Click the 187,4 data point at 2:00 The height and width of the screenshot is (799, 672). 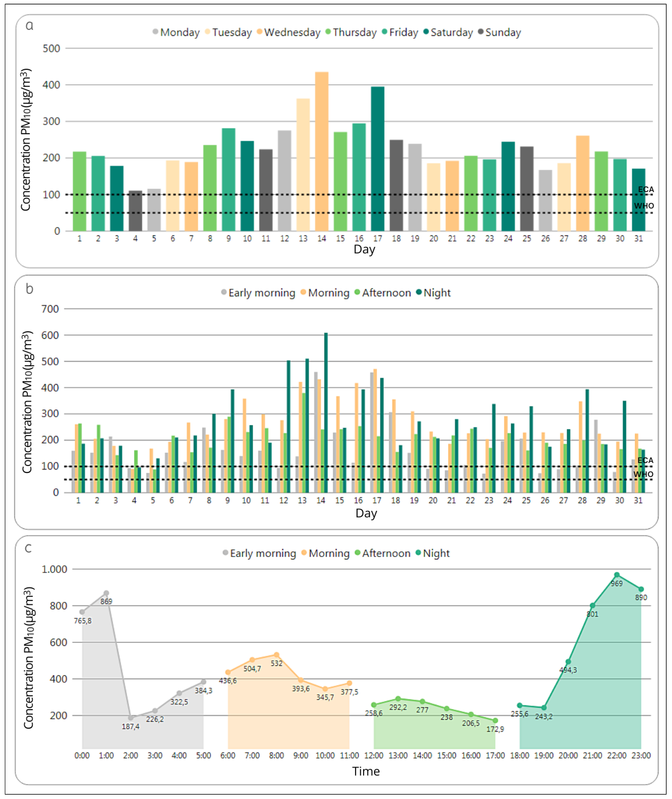(x=131, y=718)
